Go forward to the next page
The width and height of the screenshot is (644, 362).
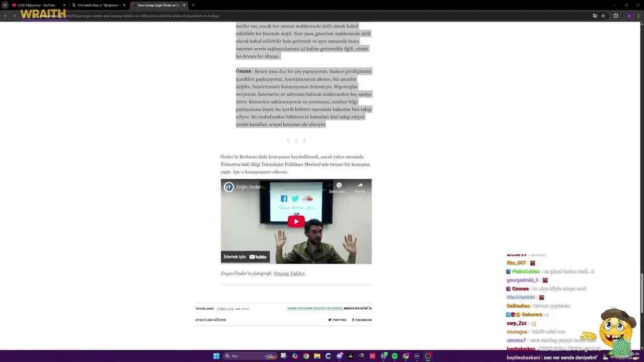coord(14,16)
